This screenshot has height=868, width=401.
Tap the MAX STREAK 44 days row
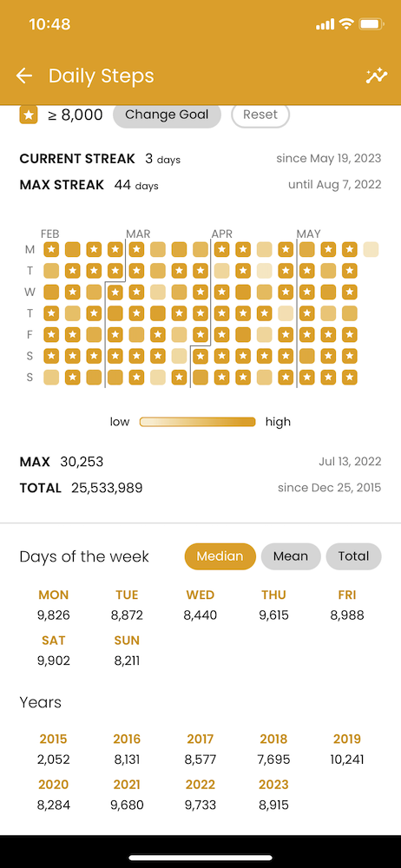(200, 185)
